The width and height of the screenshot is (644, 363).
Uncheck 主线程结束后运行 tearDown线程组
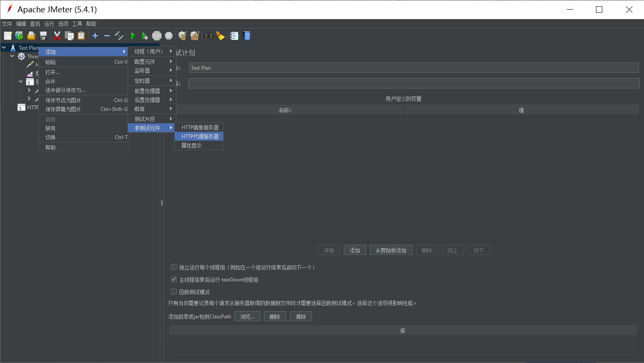click(x=173, y=279)
